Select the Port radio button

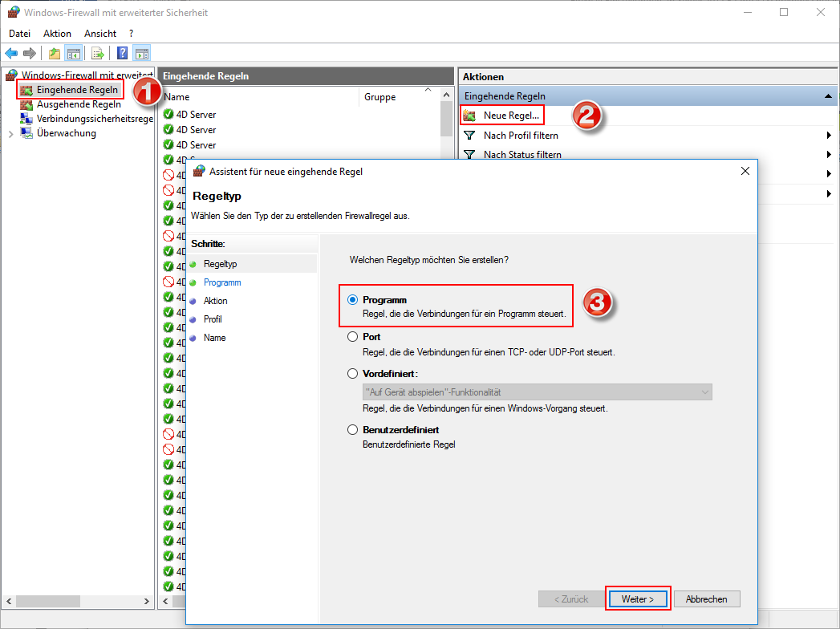point(352,337)
